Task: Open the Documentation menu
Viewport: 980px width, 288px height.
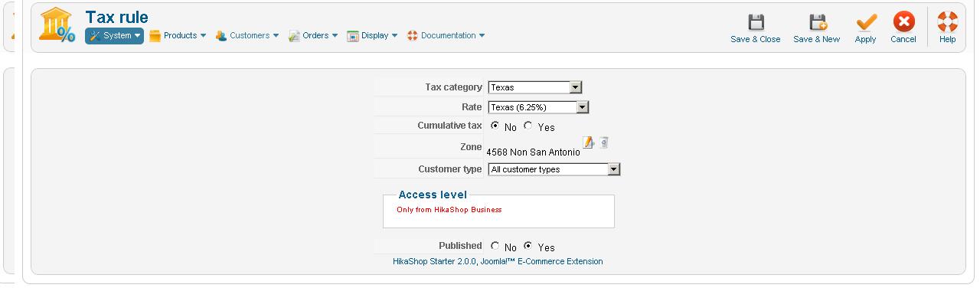Action: click(x=446, y=35)
